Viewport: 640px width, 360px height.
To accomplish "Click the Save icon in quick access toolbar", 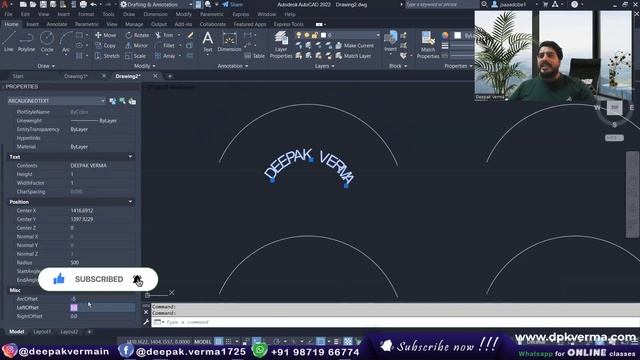I will click(x=43, y=4).
